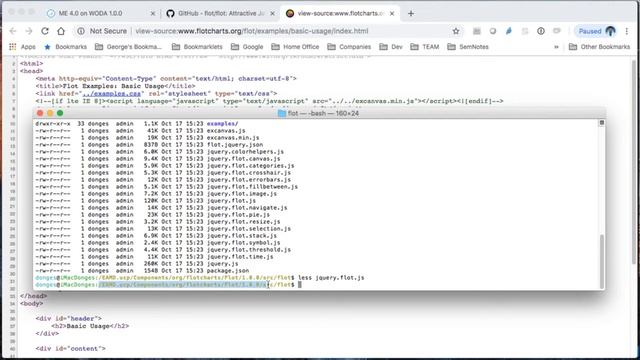
Task: Open the Home Office bookmarks folder
Action: pos(295,47)
